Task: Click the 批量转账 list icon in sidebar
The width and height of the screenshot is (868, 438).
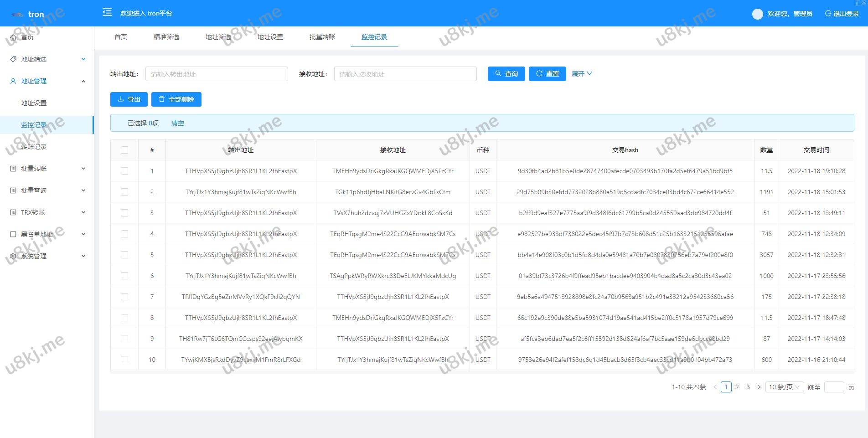Action: coord(13,169)
